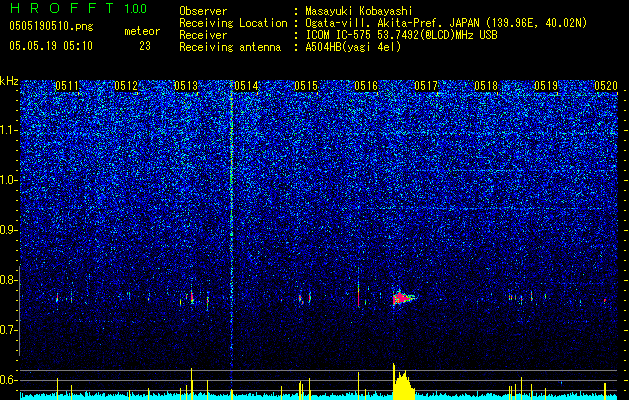
Task: Click the 0518 time marker
Action: point(486,86)
